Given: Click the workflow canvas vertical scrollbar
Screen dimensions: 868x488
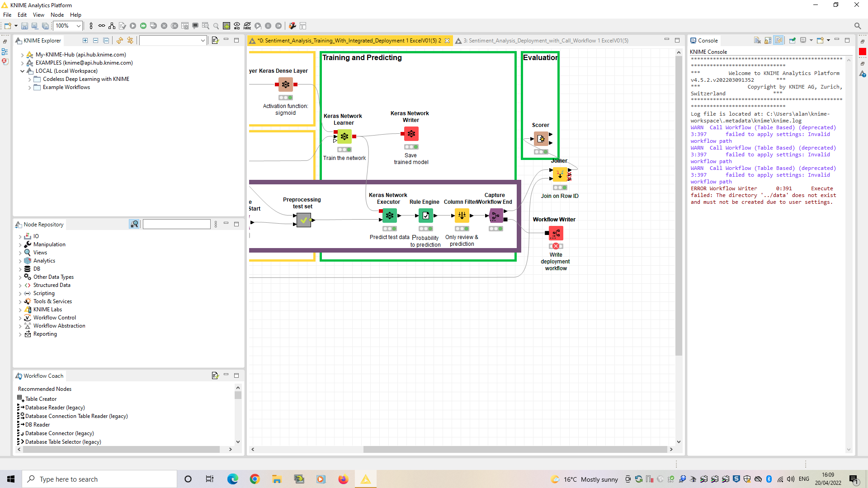Looking at the screenshot, I should click(679, 206).
